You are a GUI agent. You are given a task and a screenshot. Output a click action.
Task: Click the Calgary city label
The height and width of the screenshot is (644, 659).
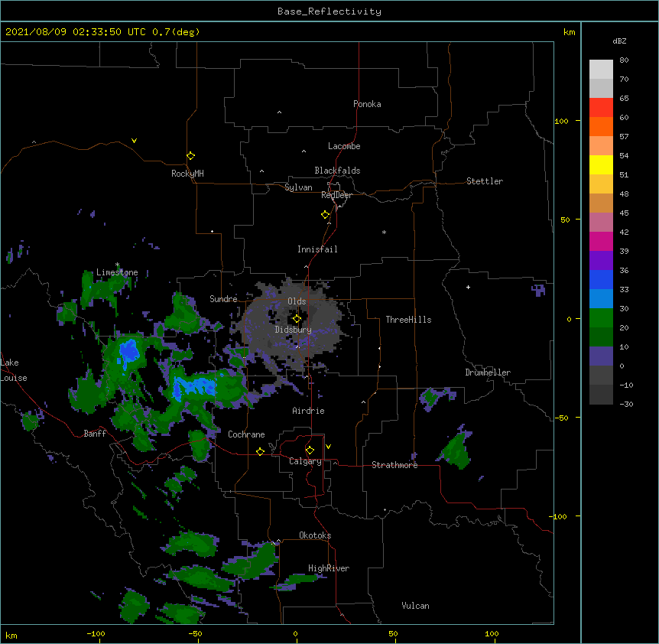click(x=306, y=461)
